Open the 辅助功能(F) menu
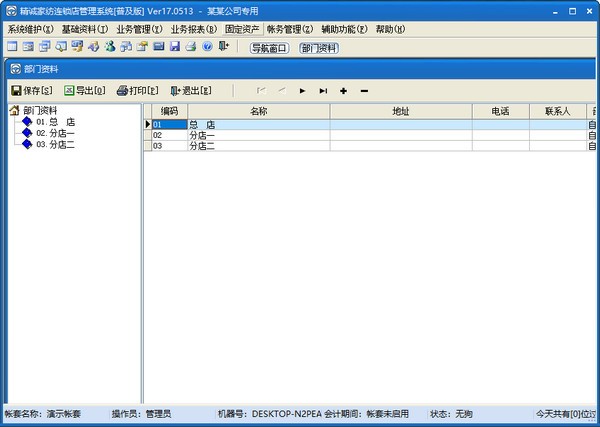The width and height of the screenshot is (600, 427). 344,29
